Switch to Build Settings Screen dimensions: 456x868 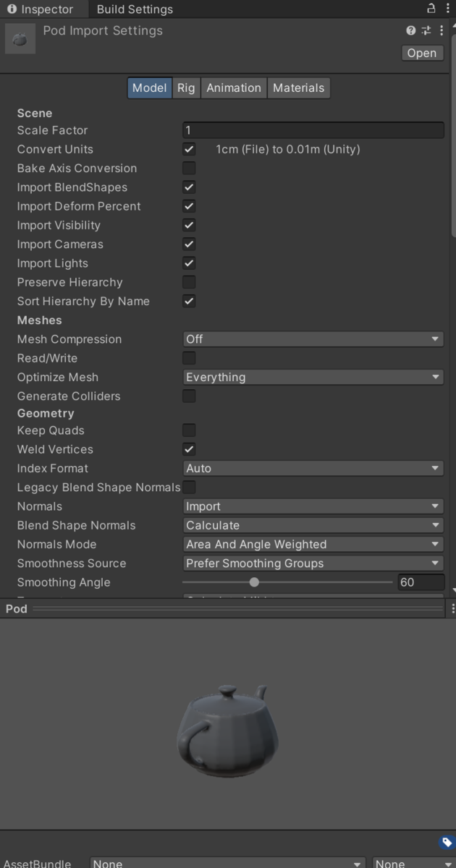[134, 9]
